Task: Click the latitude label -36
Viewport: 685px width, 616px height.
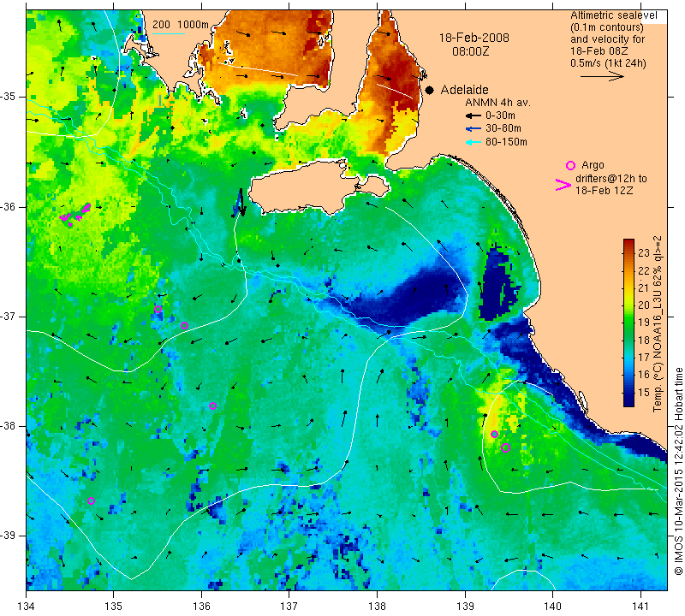Action: (9, 206)
